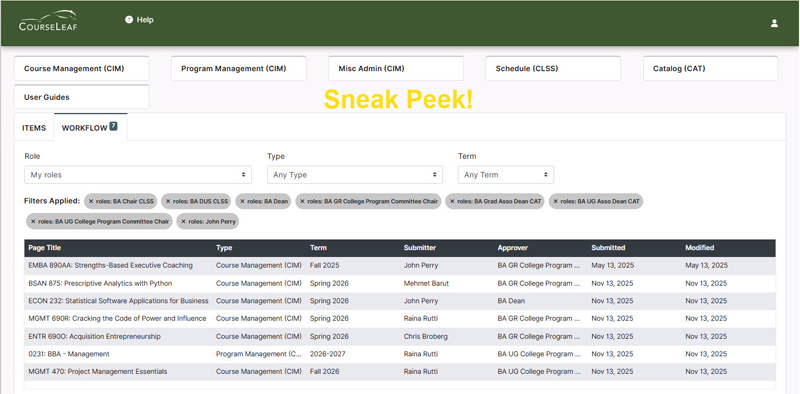Sort by the Type column header
This screenshot has height=394, width=800.
point(224,248)
